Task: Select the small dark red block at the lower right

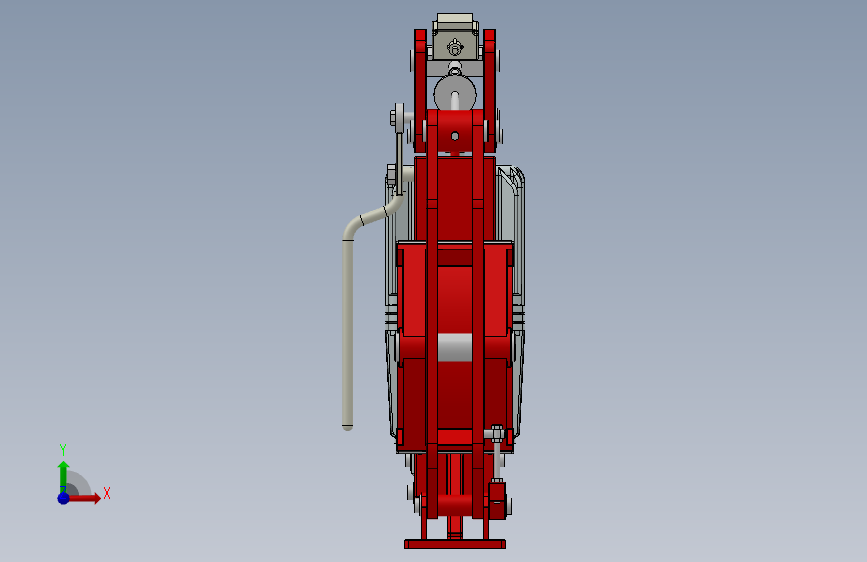Action: pos(497,501)
